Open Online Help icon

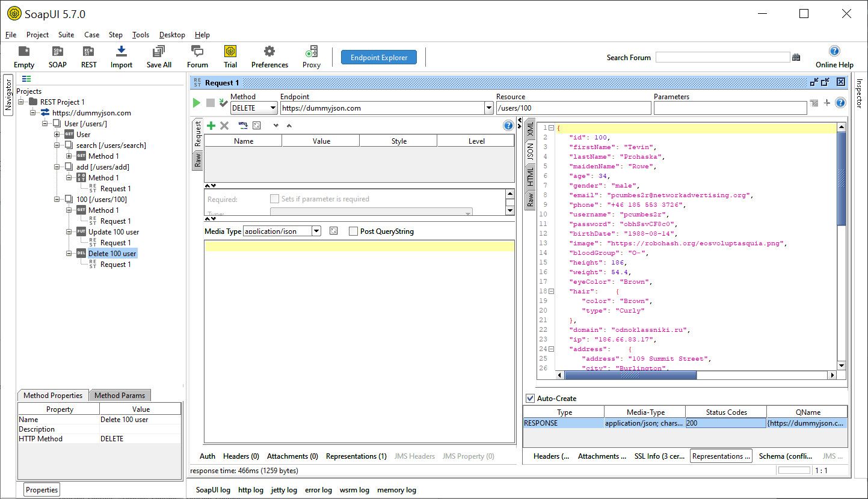[834, 52]
